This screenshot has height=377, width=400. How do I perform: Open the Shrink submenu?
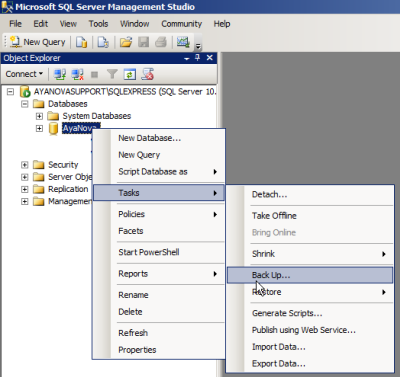pos(310,254)
